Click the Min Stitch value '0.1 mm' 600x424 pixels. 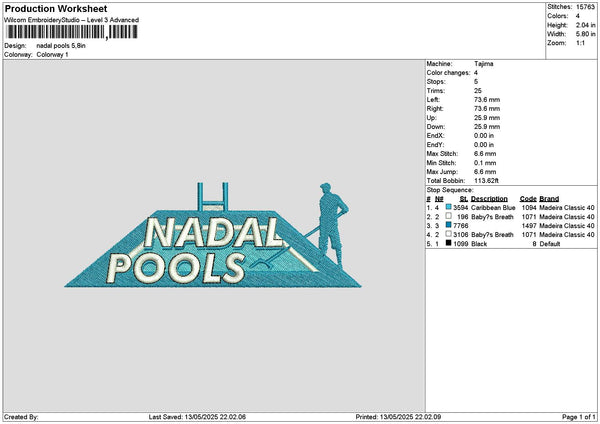[x=485, y=163]
